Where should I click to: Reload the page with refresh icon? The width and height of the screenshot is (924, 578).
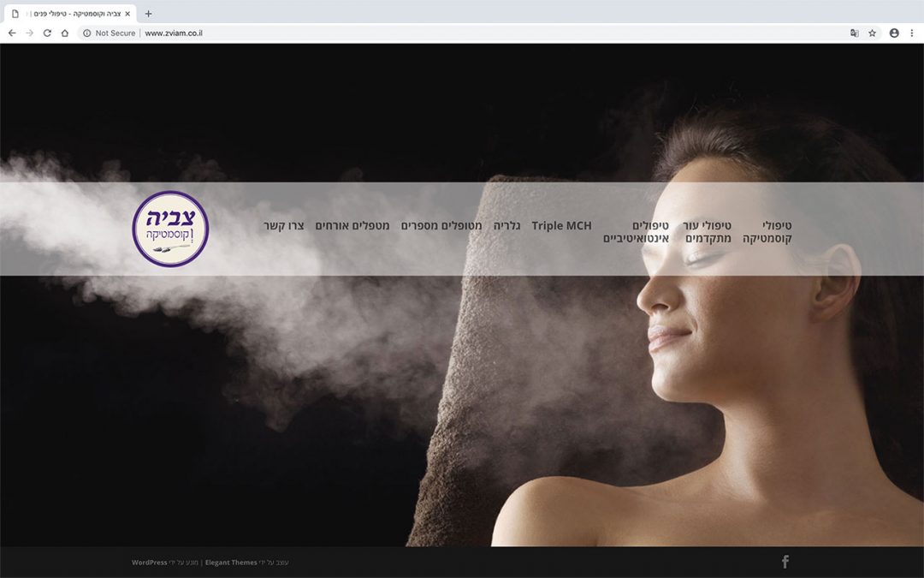[47, 33]
